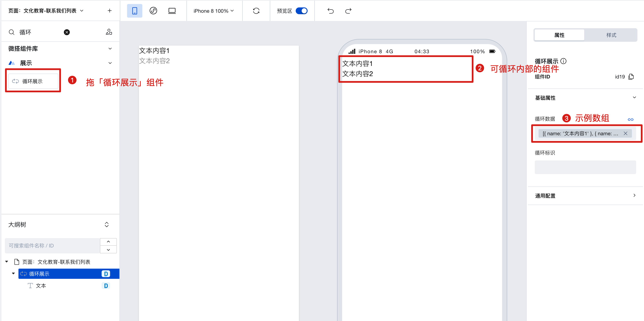Select 文本 in the outline tree

(x=41, y=286)
